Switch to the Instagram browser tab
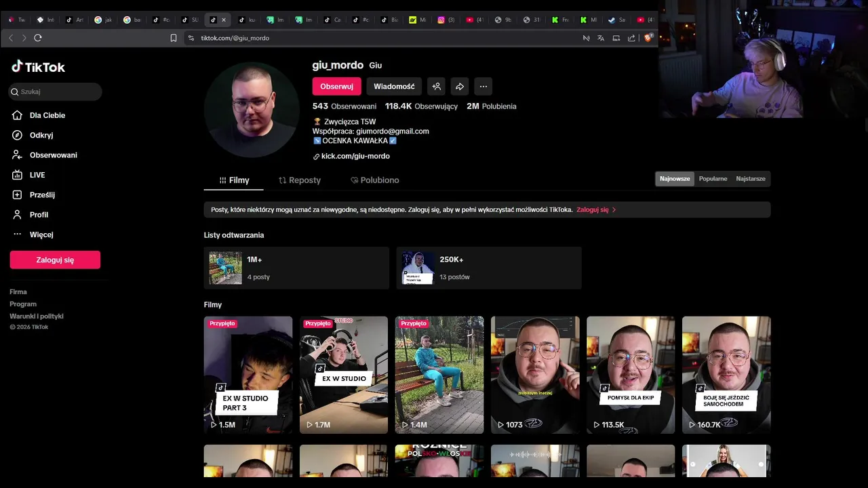This screenshot has height=488, width=868. pos(446,20)
